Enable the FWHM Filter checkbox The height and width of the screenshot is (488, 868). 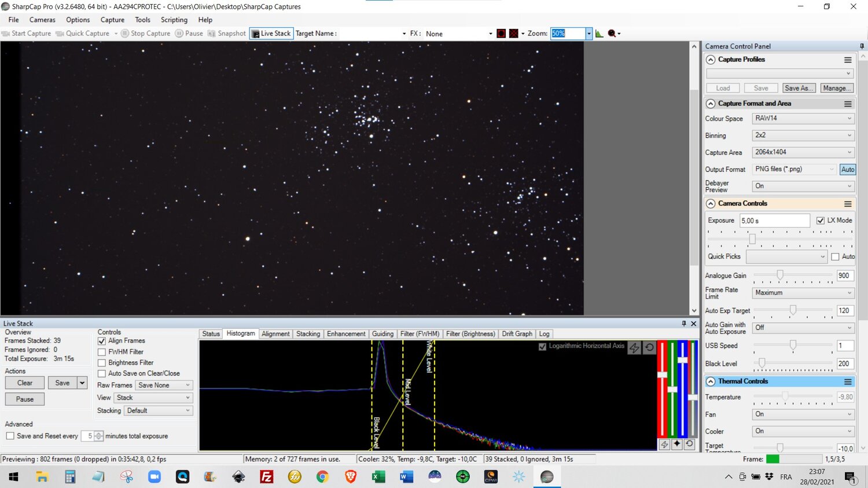click(102, 352)
